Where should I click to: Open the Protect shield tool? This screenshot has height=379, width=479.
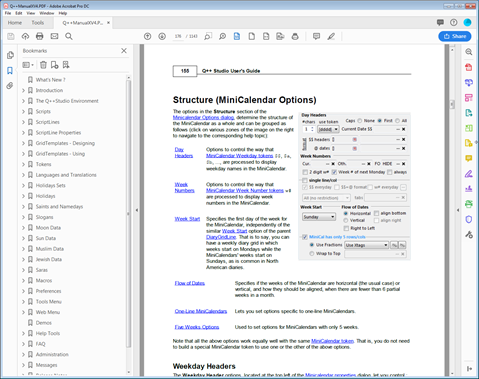(469, 219)
